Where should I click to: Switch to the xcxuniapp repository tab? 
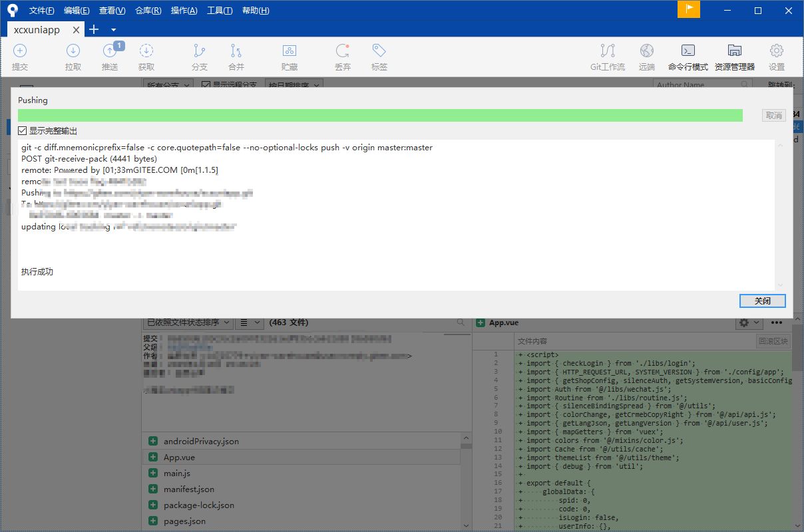[37, 29]
